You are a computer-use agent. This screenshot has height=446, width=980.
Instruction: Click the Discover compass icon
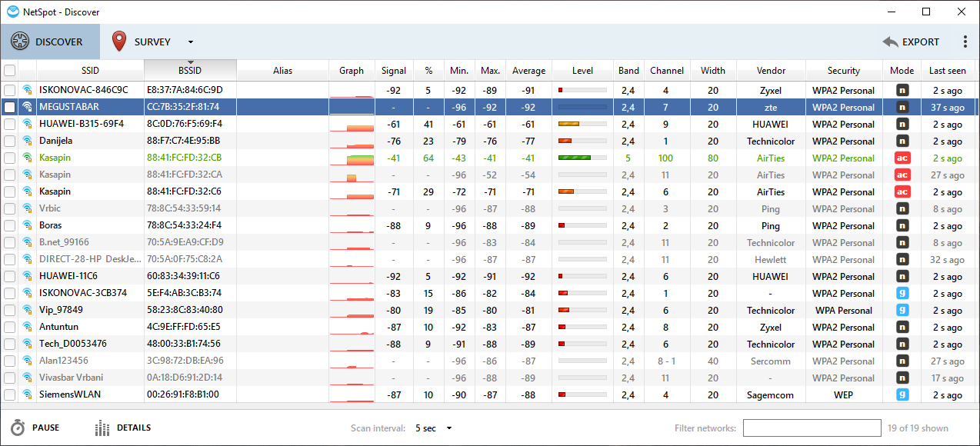(x=19, y=42)
